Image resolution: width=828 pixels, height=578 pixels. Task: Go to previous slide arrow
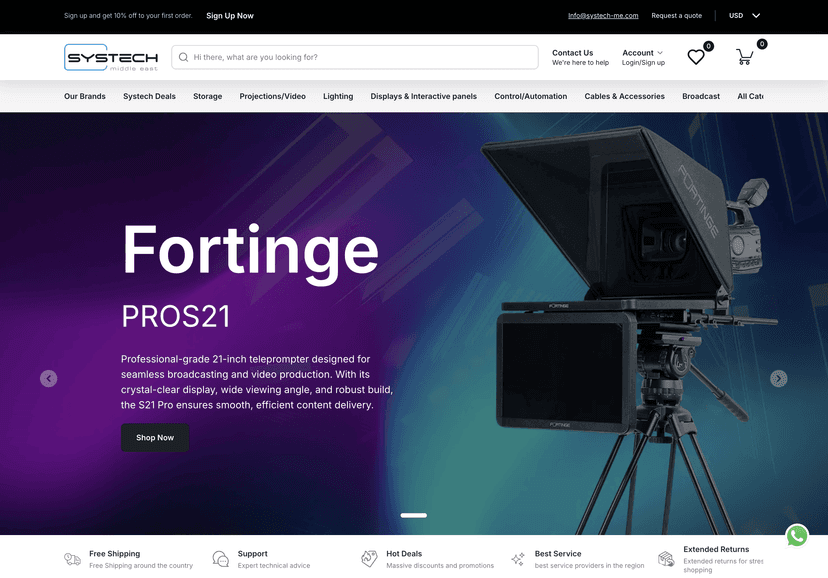[x=48, y=378]
